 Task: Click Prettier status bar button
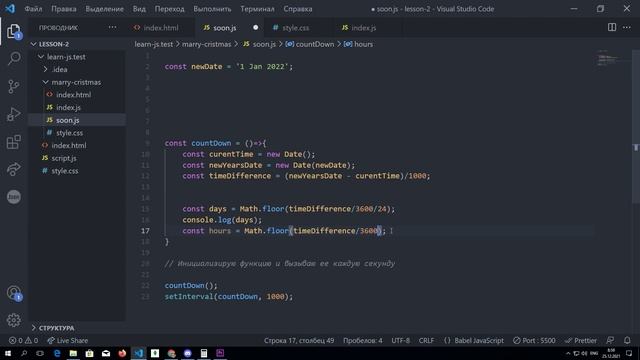click(x=581, y=340)
